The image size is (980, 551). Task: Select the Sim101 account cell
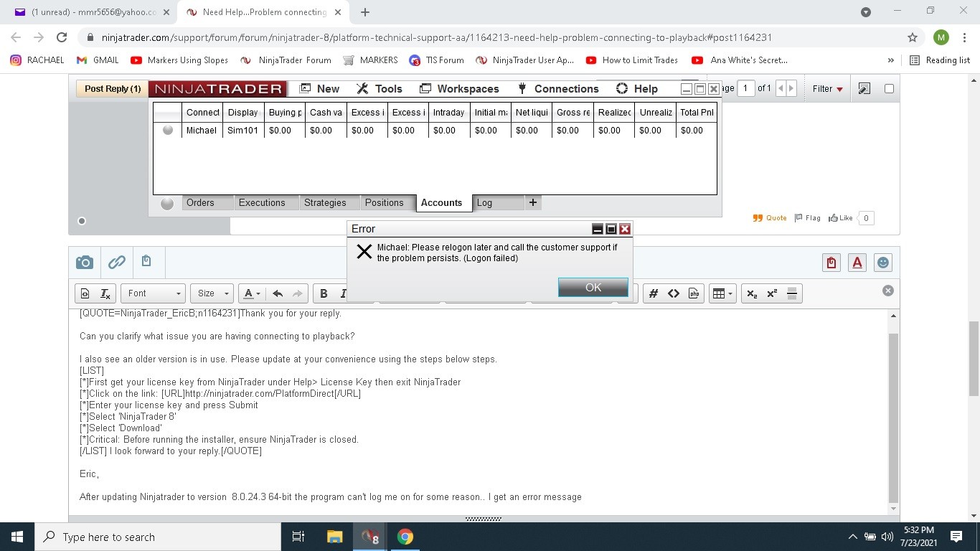point(243,131)
